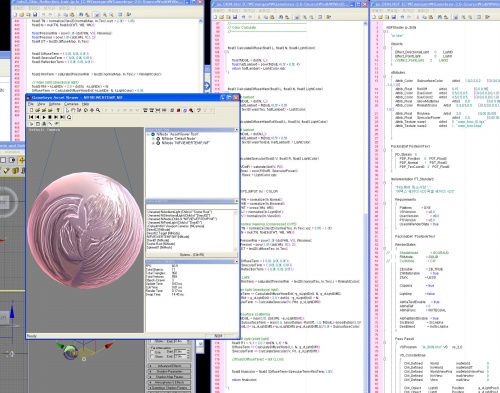
Task: Click the pointer select tool in Asset Viewer toolbar
Action: 67,110
